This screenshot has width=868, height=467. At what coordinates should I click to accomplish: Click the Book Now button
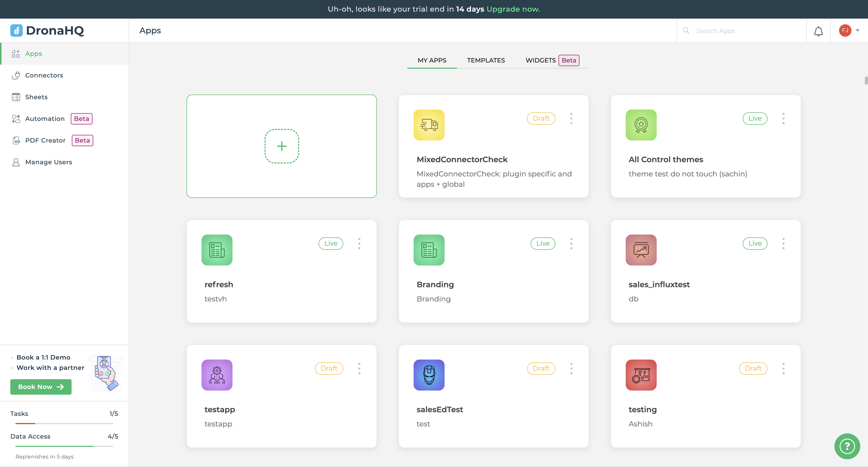[41, 387]
